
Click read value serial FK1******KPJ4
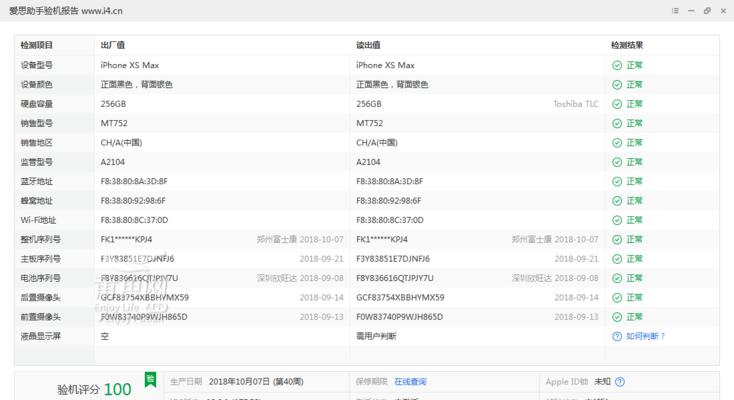[x=382, y=240]
